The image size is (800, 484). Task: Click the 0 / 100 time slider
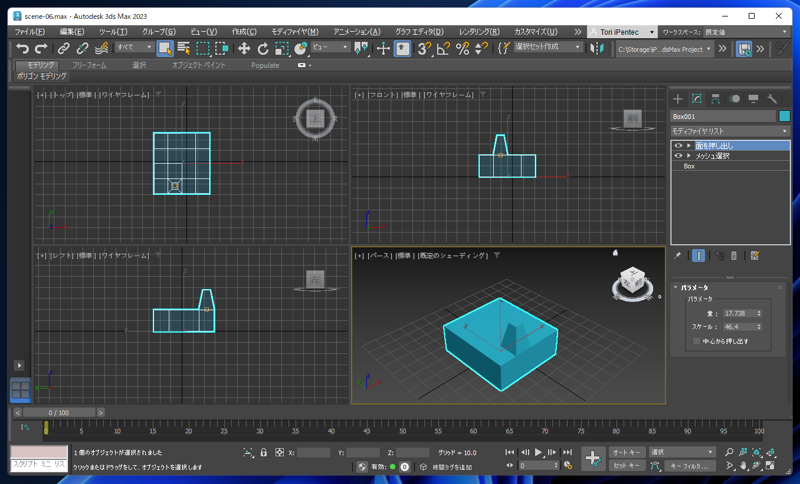(59, 413)
